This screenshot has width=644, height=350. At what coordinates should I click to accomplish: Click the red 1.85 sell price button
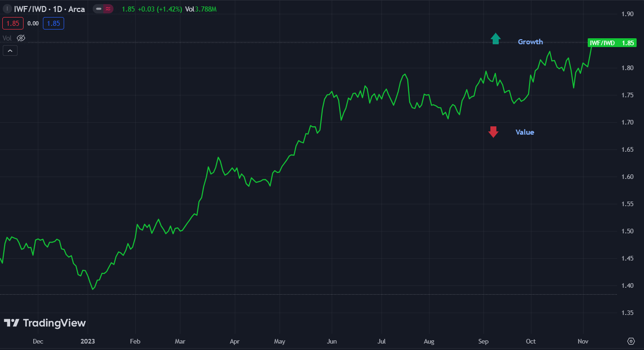pos(12,23)
